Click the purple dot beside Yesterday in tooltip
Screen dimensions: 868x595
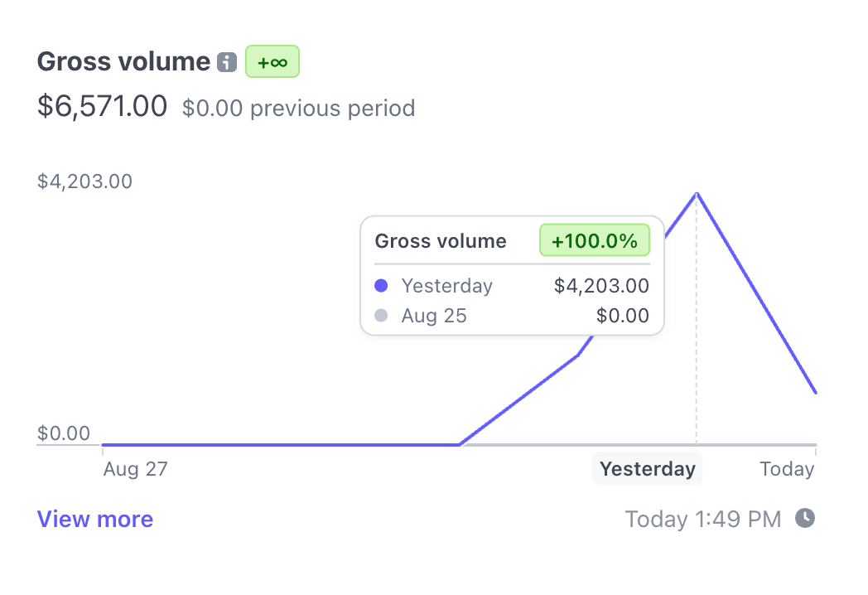point(381,286)
